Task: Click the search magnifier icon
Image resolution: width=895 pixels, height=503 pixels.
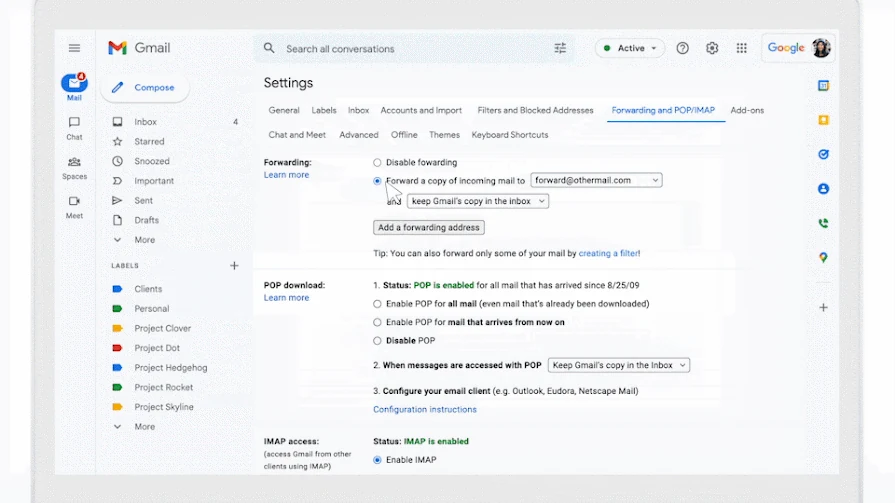Action: pos(269,49)
